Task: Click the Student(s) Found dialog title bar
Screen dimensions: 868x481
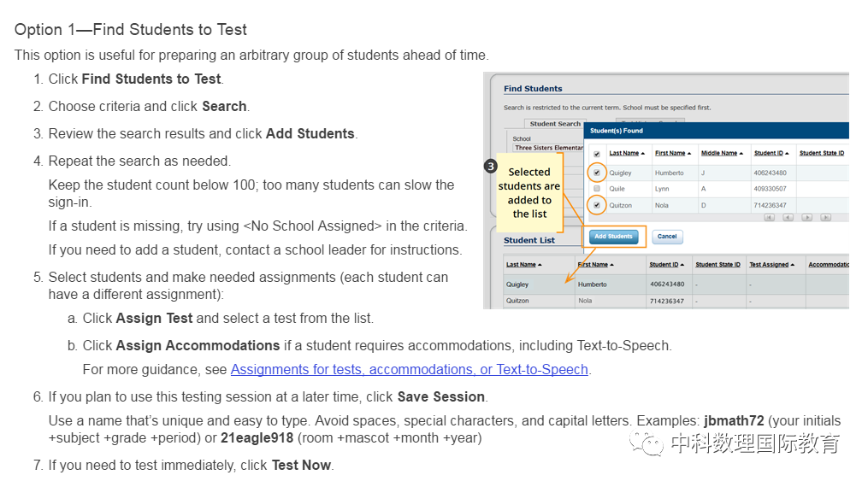Action: (717, 131)
